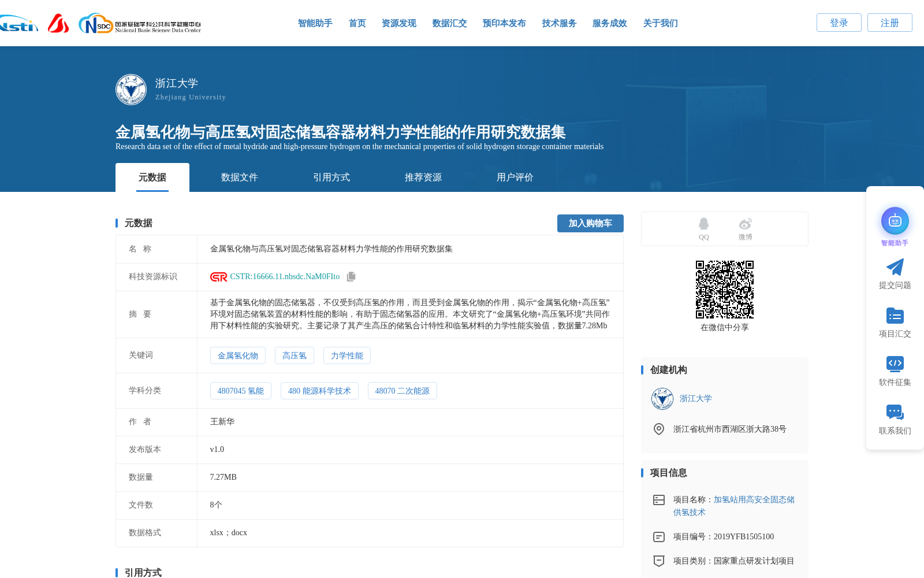Image resolution: width=924 pixels, height=578 pixels.
Task: Switch to the 用户评价 tab
Action: point(515,177)
